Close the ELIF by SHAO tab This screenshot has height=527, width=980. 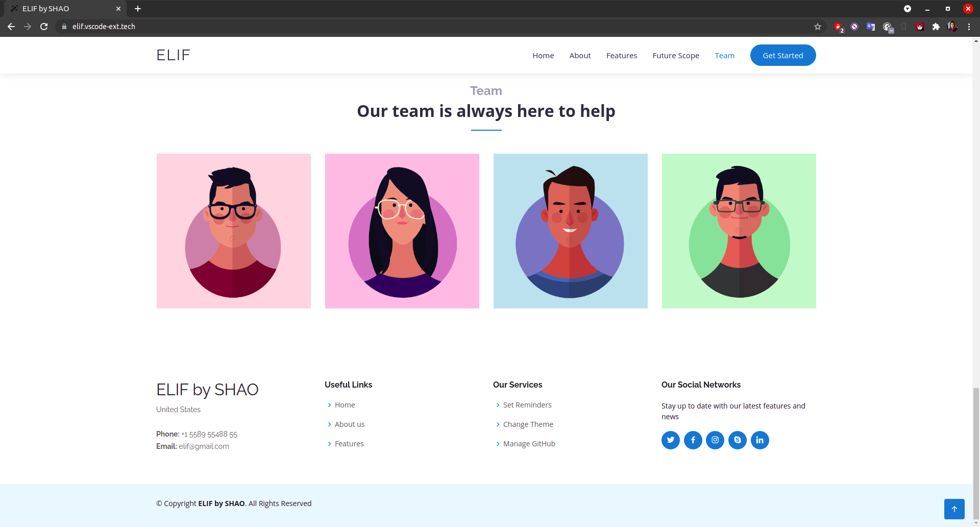point(118,9)
